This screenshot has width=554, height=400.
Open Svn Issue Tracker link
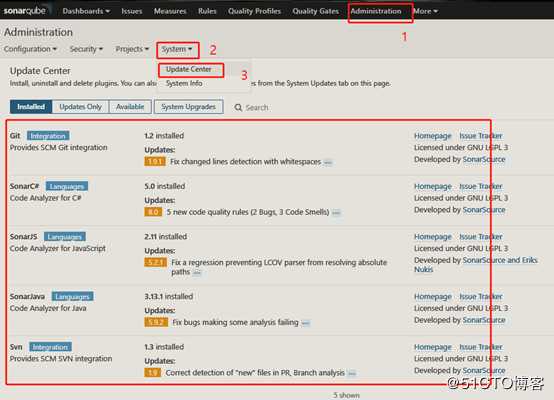click(x=481, y=347)
